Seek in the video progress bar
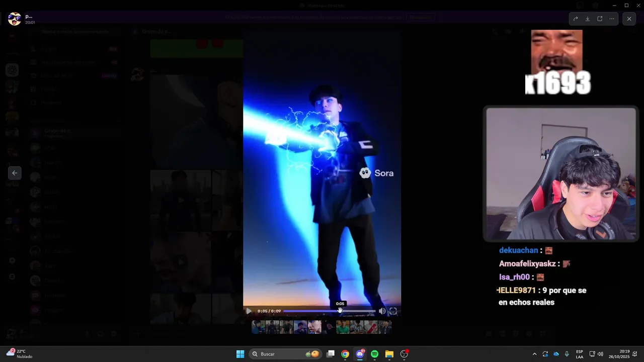 329,311
